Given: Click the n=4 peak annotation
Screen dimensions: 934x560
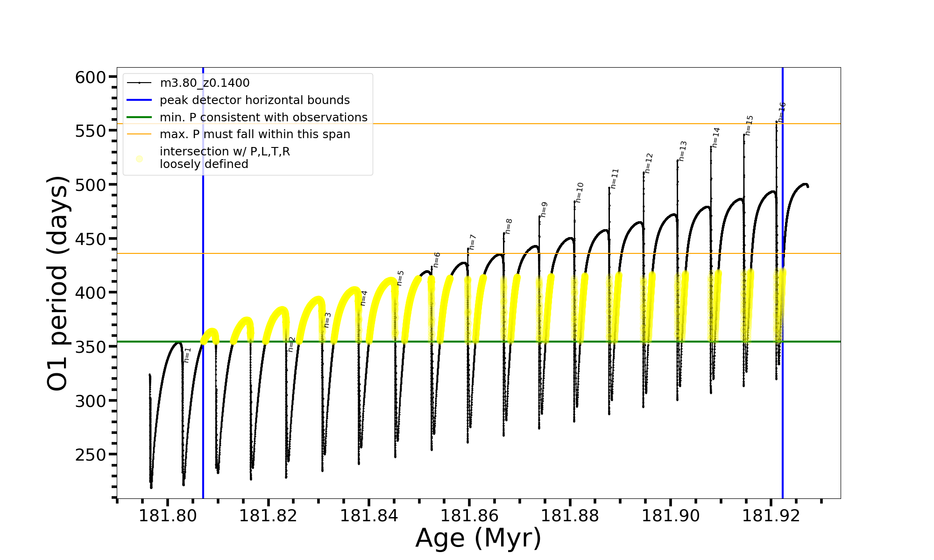Looking at the screenshot, I should 364,298.
